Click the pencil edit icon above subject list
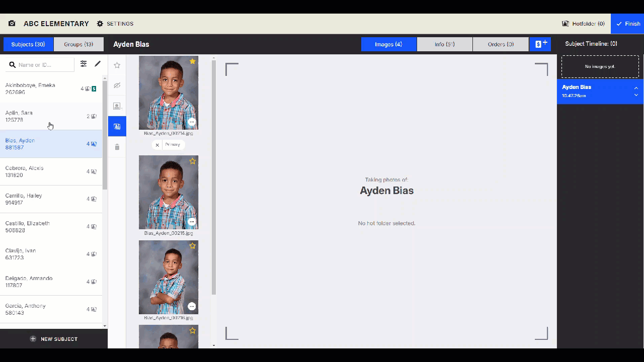This screenshot has width=644, height=362. click(x=98, y=64)
